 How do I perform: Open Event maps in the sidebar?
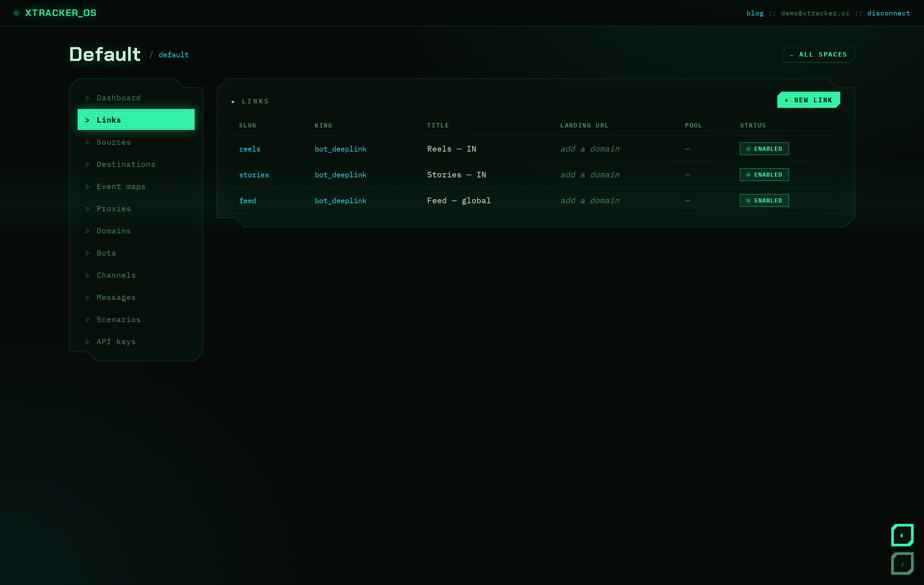(x=136, y=187)
